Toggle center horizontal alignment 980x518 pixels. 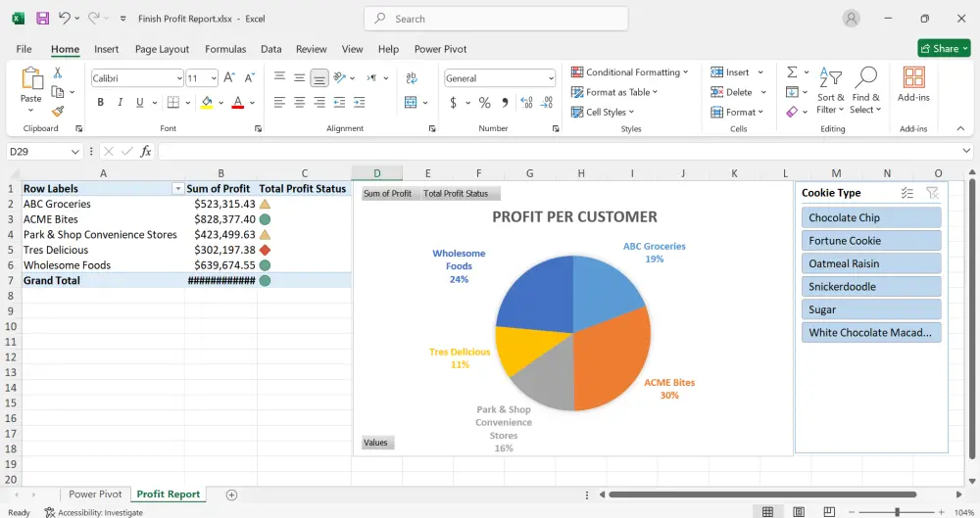[x=299, y=102]
